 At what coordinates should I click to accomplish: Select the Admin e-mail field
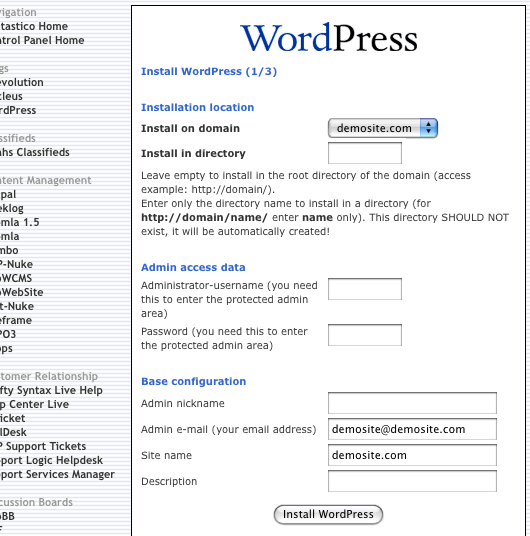pyautogui.click(x=412, y=429)
